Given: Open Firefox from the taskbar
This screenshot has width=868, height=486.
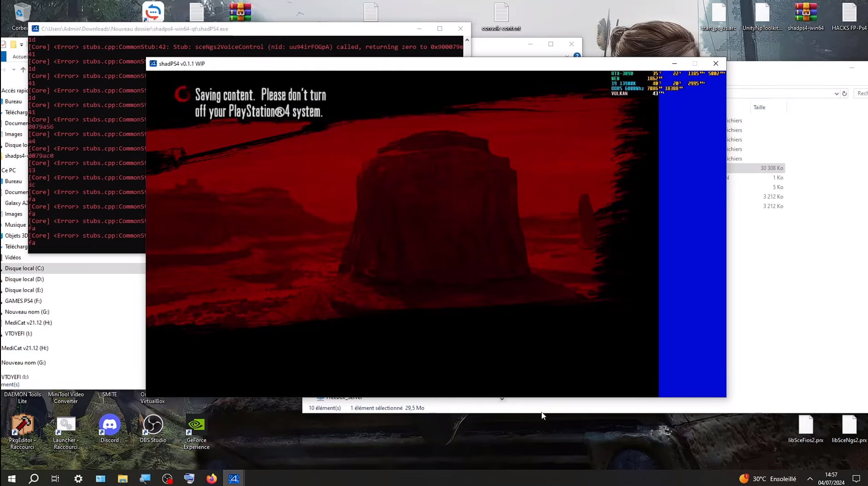Looking at the screenshot, I should coord(212,478).
